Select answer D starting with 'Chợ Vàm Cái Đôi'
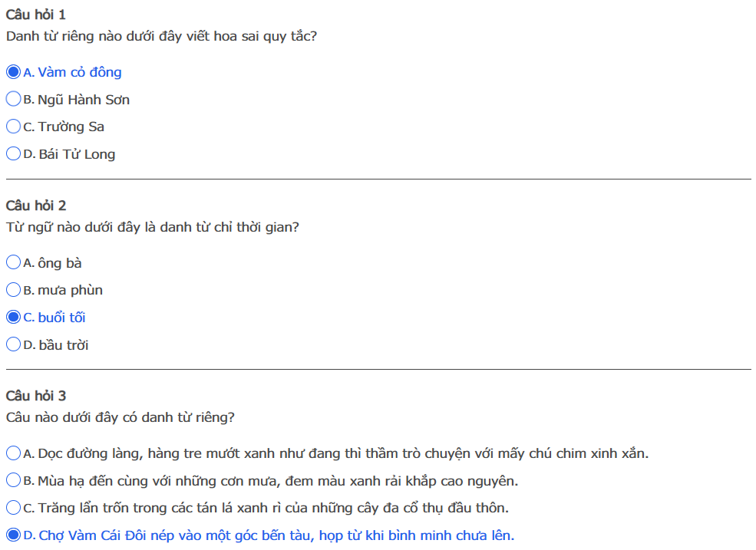Viewport: 756px width, 550px height. tap(13, 535)
